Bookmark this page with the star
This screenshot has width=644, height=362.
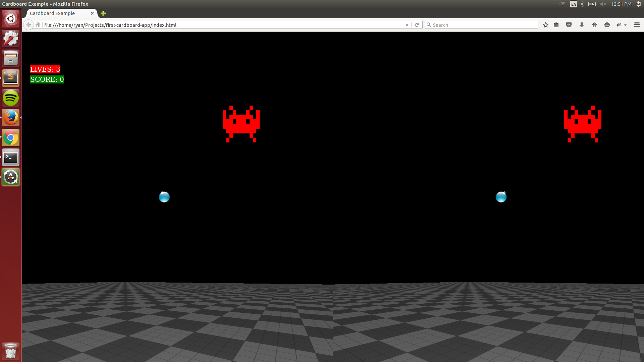point(546,25)
